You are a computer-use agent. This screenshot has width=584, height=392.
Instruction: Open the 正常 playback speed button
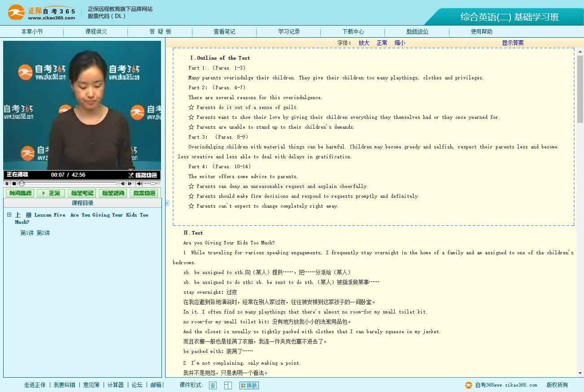[51, 193]
